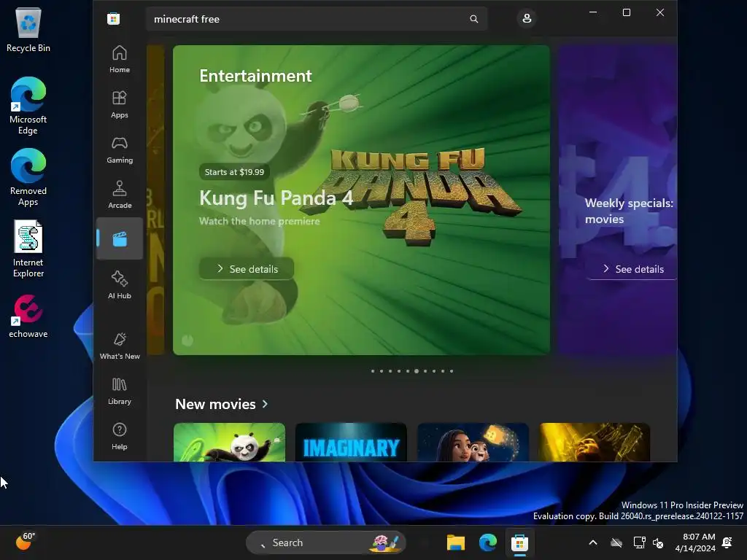Click the muted volume tray icon
Image resolution: width=747 pixels, height=560 pixels.
tap(659, 542)
